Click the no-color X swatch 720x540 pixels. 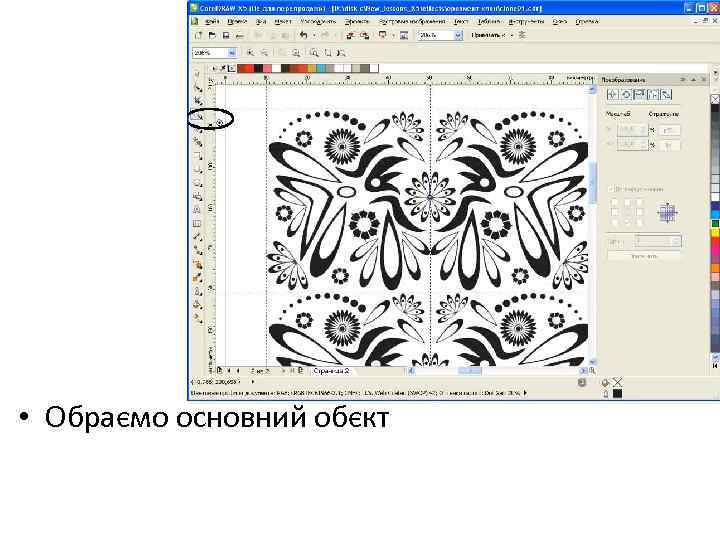point(715,99)
